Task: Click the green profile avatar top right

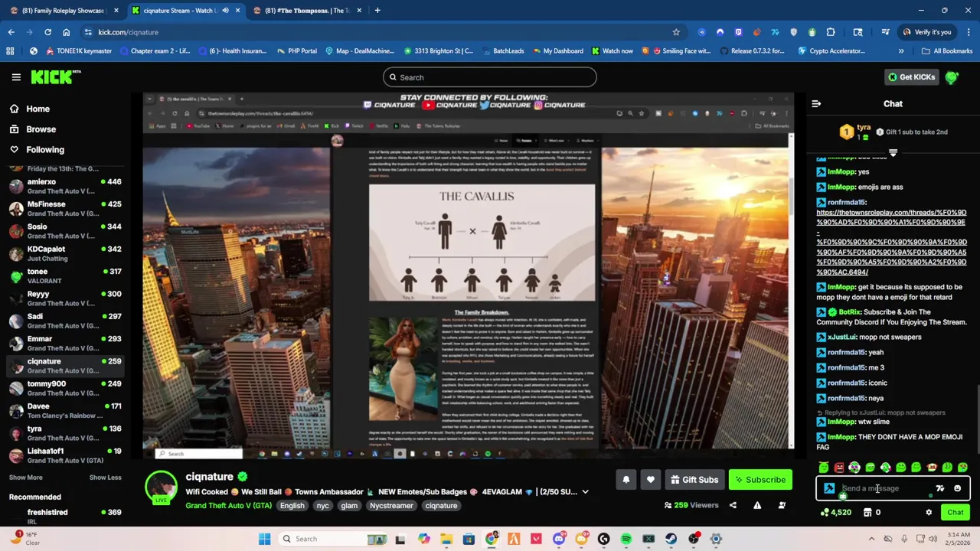Action: pos(952,77)
